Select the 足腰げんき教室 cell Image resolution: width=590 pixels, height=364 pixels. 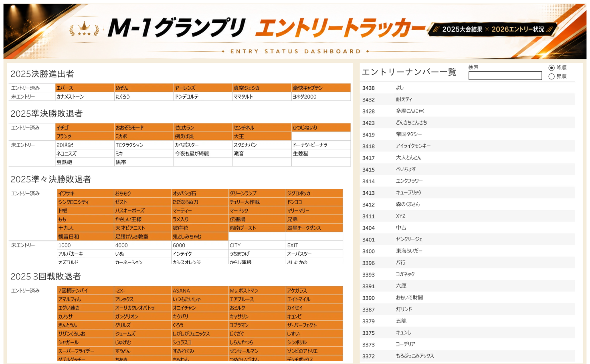143,237
